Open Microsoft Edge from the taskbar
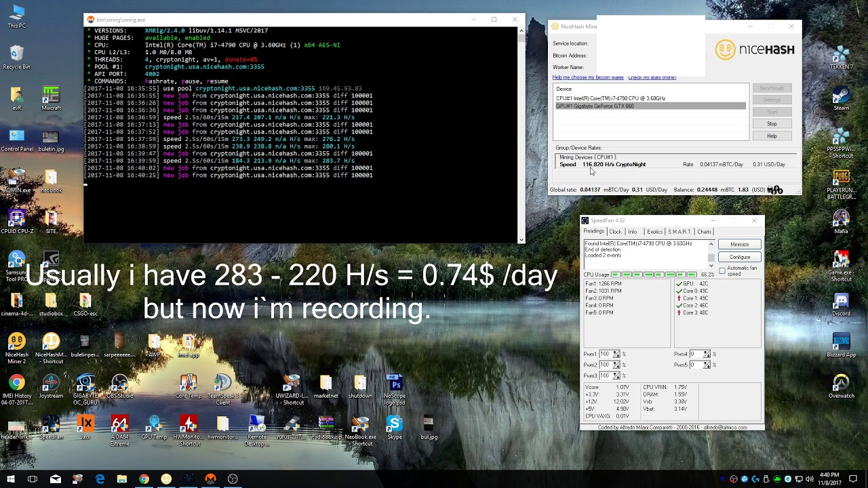 pyautogui.click(x=100, y=479)
